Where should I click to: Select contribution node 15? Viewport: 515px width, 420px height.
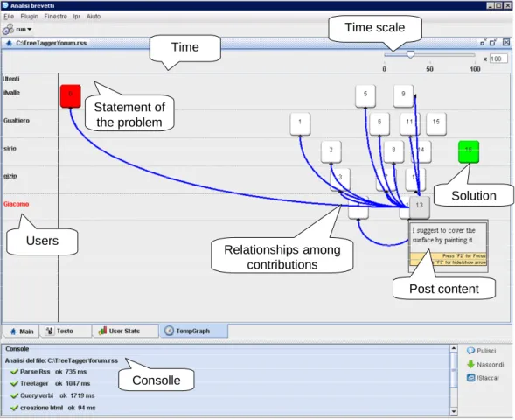click(436, 123)
